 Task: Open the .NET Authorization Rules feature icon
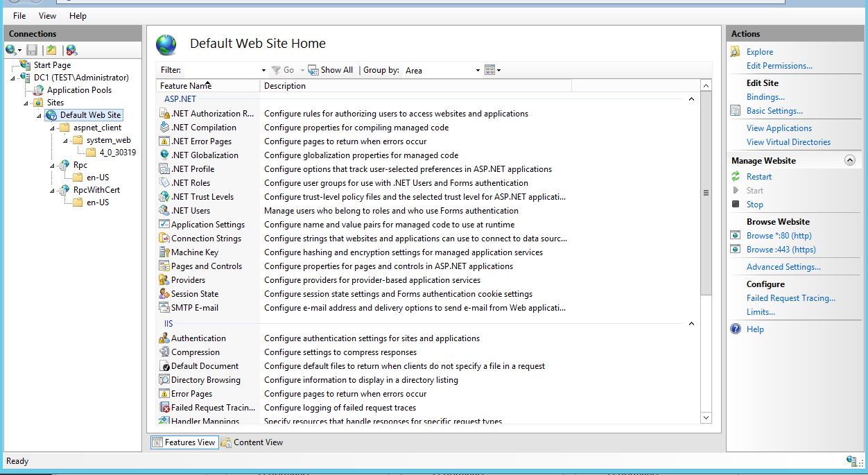(x=164, y=114)
